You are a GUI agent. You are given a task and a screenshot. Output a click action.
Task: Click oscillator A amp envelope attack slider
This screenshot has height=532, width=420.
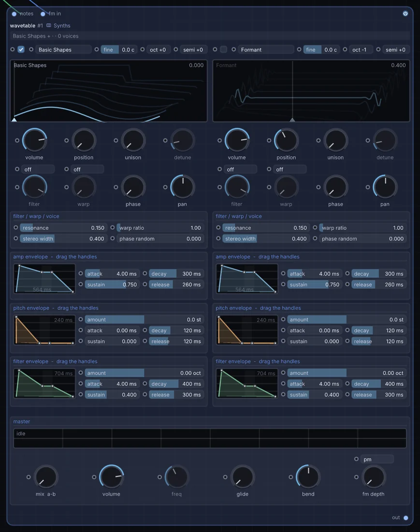coord(112,274)
